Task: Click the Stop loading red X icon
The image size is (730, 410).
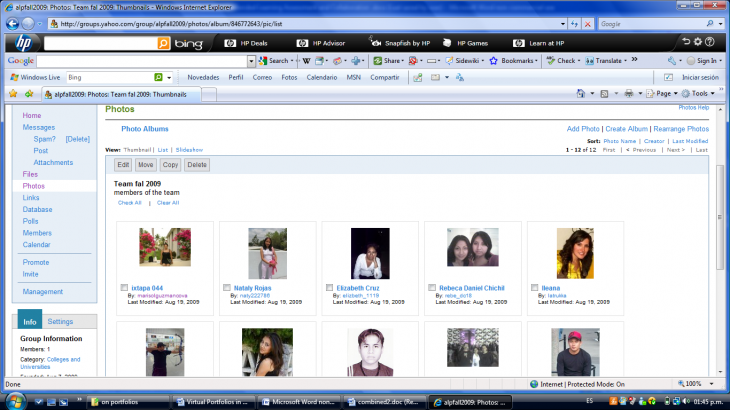Action: (x=588, y=24)
